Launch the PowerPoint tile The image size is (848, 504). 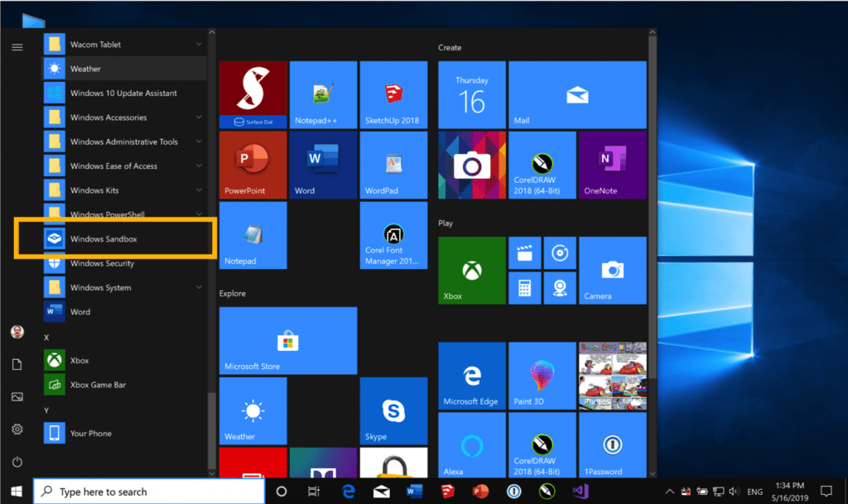[x=253, y=165]
